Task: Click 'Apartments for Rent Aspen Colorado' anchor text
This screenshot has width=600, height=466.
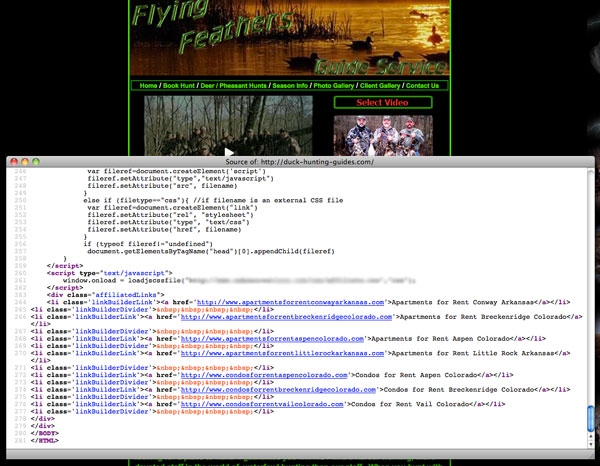Action: click(440, 339)
